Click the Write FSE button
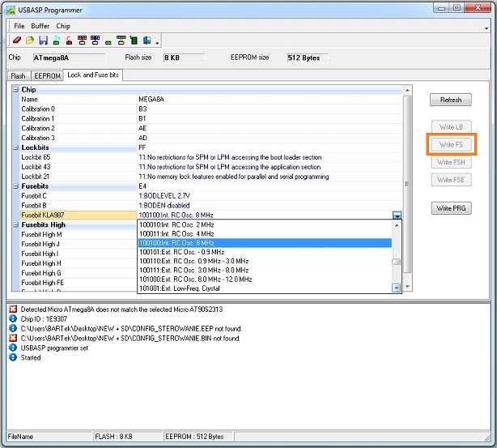This screenshot has width=497, height=448. coord(451,180)
